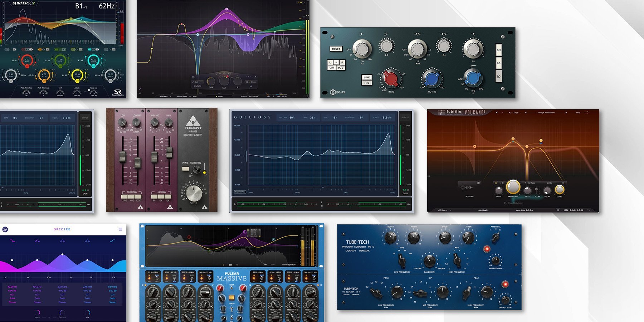The height and width of the screenshot is (322, 644).
Task: Click the Gullfoss SIDECHAIN button
Action: pos(240,192)
